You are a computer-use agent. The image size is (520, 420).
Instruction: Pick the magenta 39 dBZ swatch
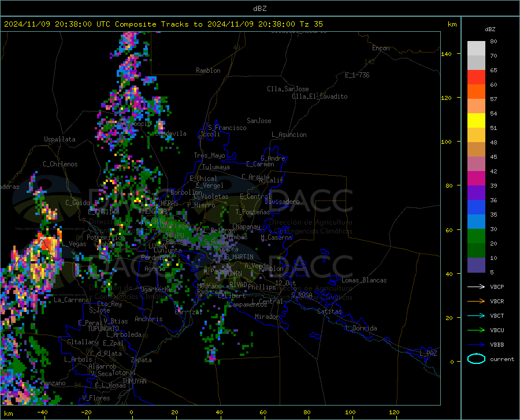pyautogui.click(x=476, y=179)
